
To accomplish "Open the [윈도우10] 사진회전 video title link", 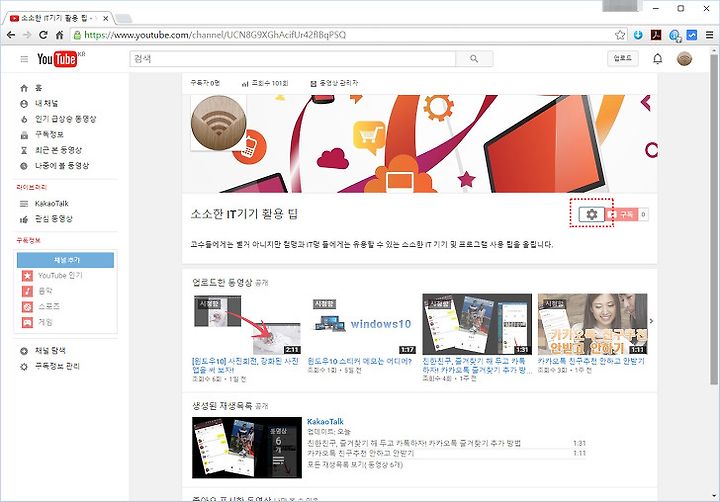I will (x=245, y=366).
